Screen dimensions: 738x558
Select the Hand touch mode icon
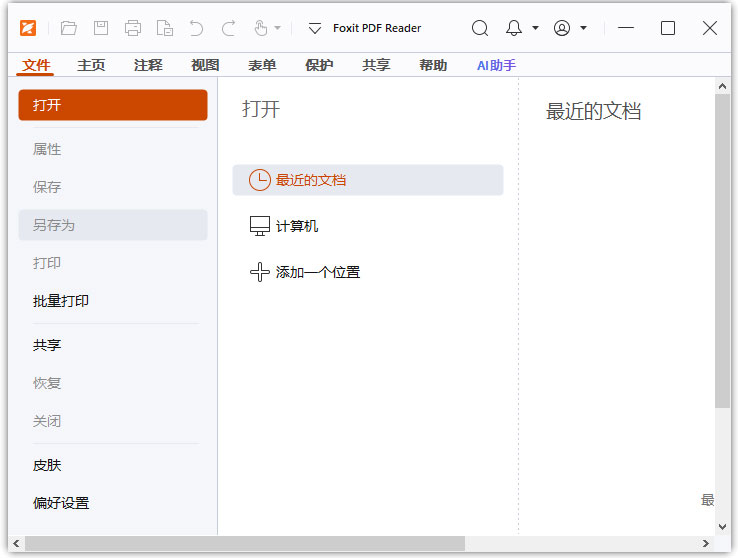(x=260, y=28)
